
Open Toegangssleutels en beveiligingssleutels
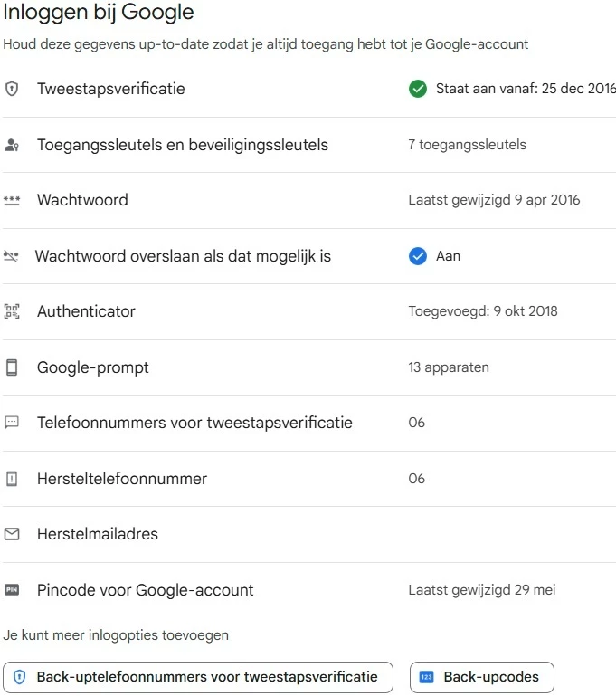click(183, 145)
